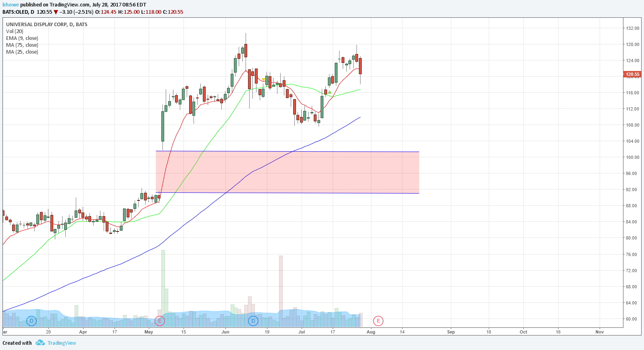Screen dimensions: 644x350
Task: Click the L:118.00 low value in header
Action: (x=151, y=12)
